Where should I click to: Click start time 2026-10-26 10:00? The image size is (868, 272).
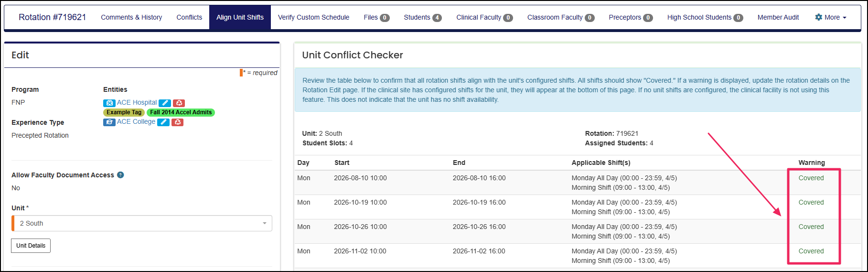360,227
